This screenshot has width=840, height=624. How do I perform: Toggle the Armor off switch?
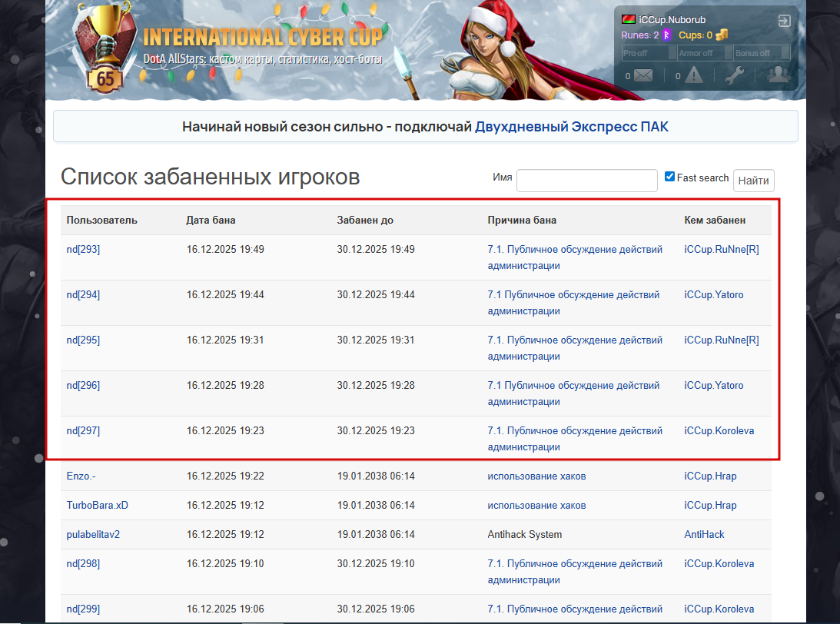click(705, 53)
